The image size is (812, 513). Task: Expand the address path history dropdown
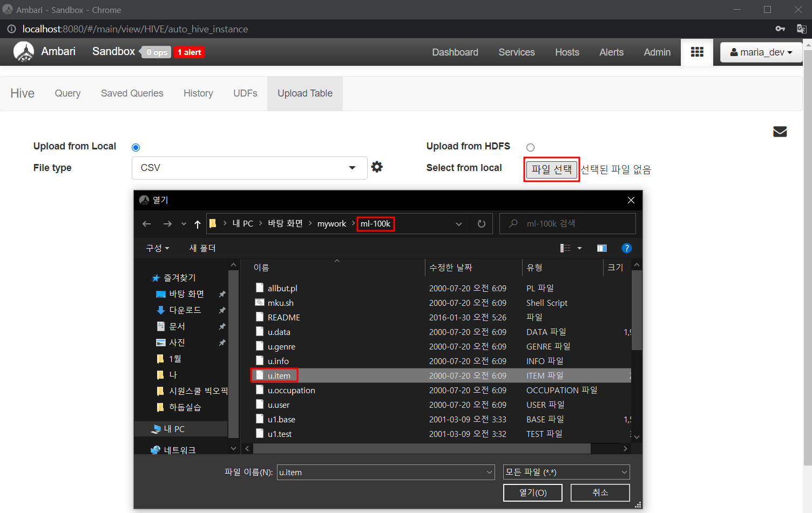pyautogui.click(x=459, y=224)
